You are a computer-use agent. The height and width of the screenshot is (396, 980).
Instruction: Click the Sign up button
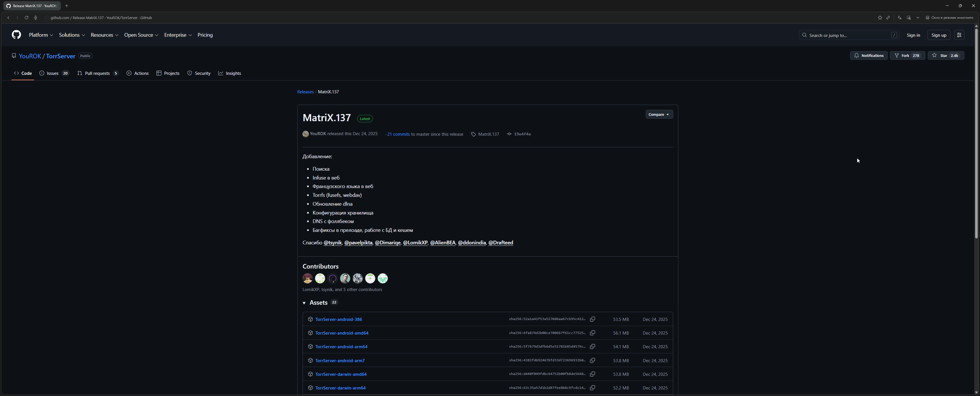point(938,35)
